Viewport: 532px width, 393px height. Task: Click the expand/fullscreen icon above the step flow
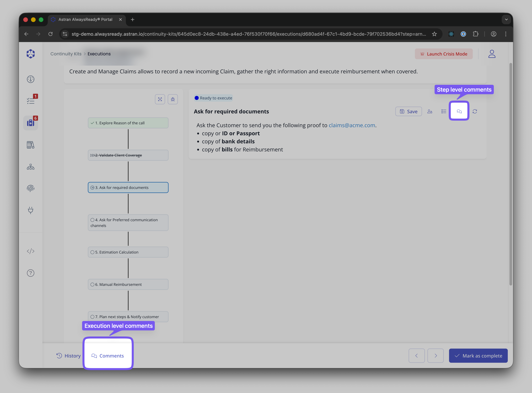[x=160, y=99]
